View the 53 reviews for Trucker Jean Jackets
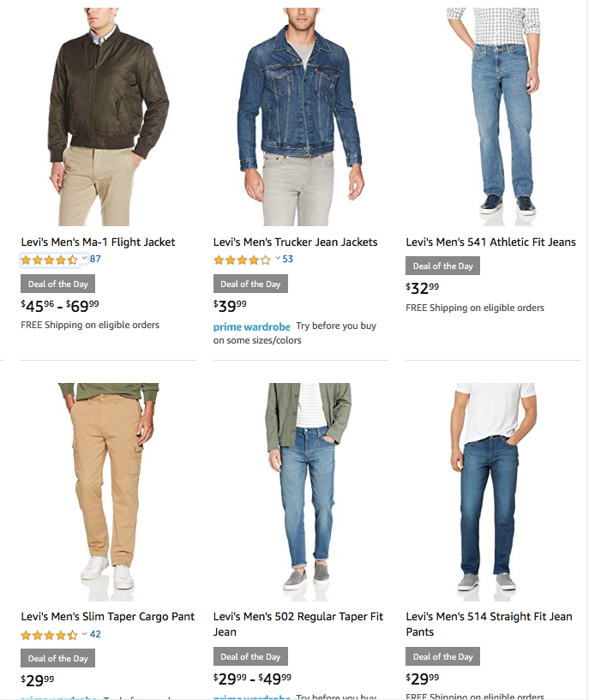This screenshot has height=700, width=589. 288,259
